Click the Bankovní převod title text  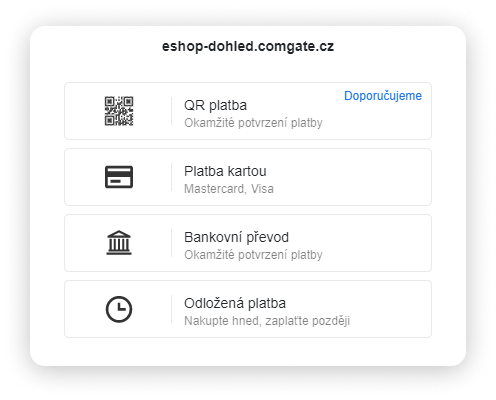[237, 237]
